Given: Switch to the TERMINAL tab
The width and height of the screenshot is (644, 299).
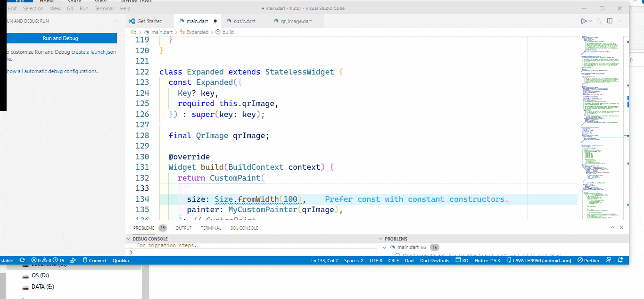Looking at the screenshot, I should click(x=211, y=228).
